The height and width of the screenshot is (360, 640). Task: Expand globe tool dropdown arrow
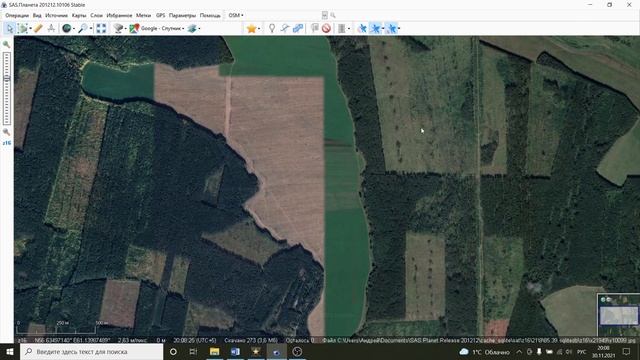pos(73,29)
